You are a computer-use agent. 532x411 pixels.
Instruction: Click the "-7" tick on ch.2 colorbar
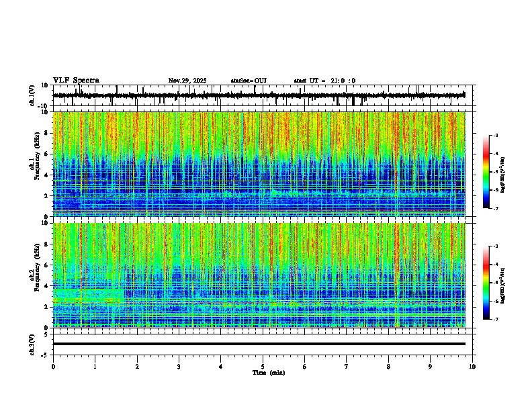[495, 320]
